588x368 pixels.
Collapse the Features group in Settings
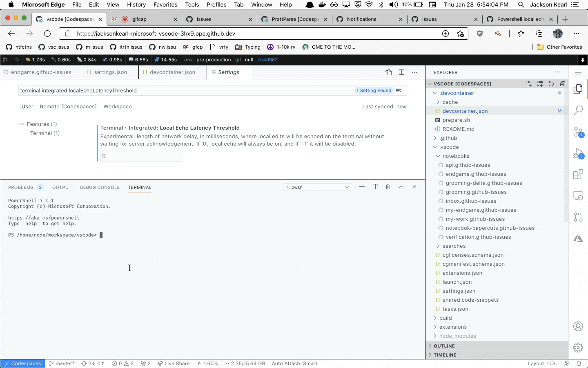(23, 124)
